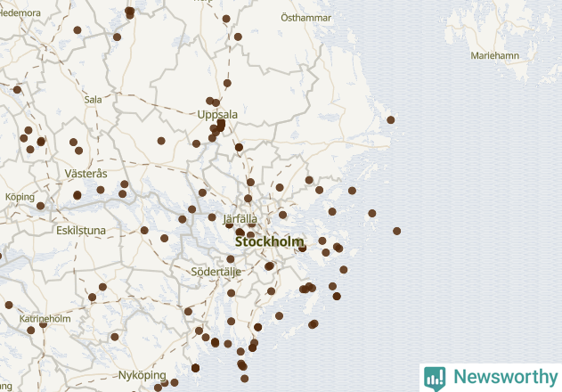
Task: Click the Hedemora label
Action: tap(20, 12)
